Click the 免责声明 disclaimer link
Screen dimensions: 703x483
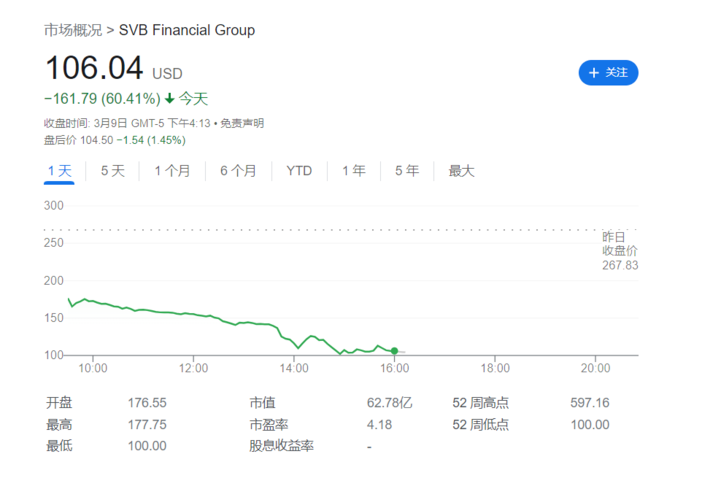[x=242, y=123]
